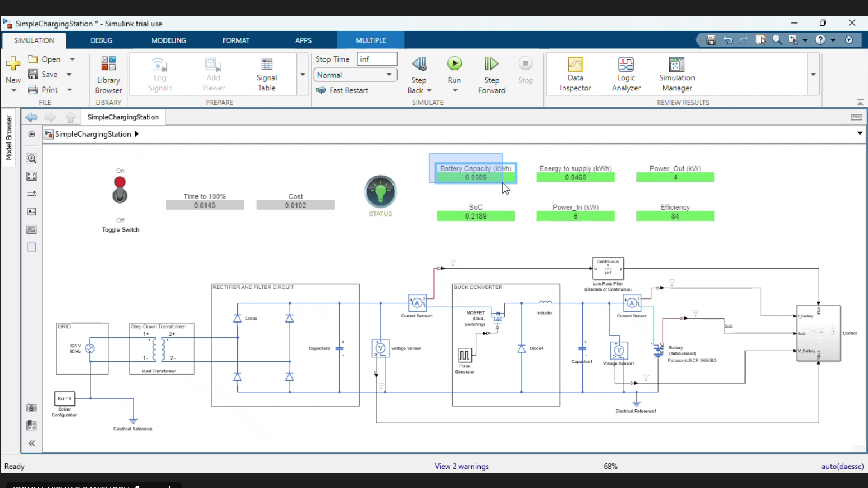The image size is (868, 488).
Task: Click the Print button
Action: click(x=44, y=90)
